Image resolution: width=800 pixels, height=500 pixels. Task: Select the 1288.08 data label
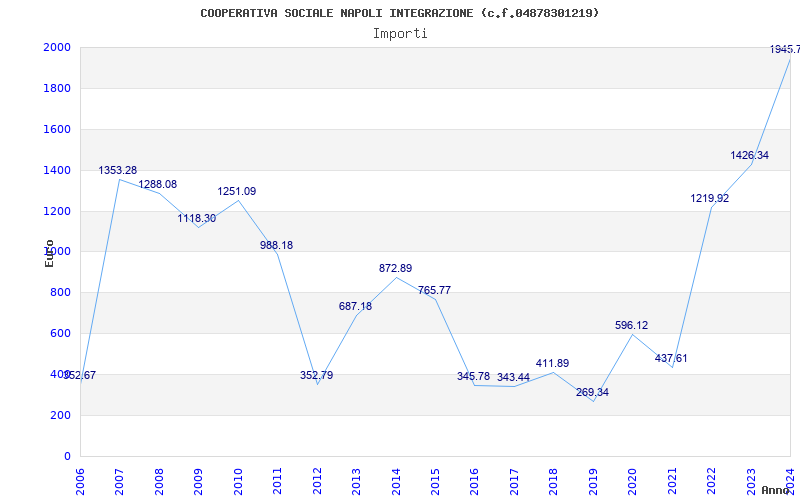point(158,184)
